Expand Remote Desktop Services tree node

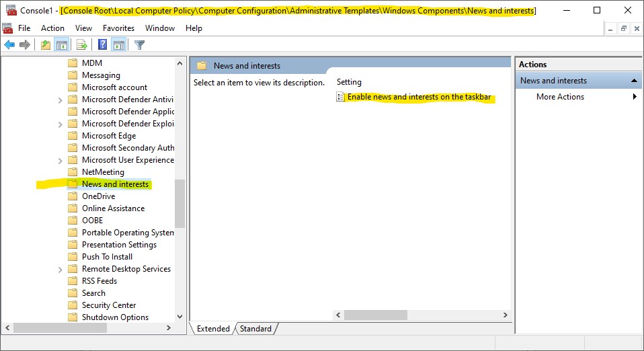tap(60, 270)
